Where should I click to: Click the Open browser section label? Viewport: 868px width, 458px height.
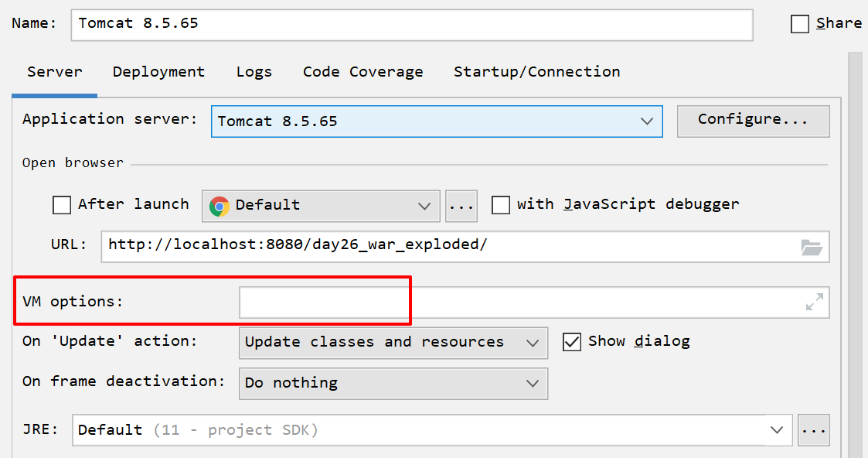[x=73, y=162]
